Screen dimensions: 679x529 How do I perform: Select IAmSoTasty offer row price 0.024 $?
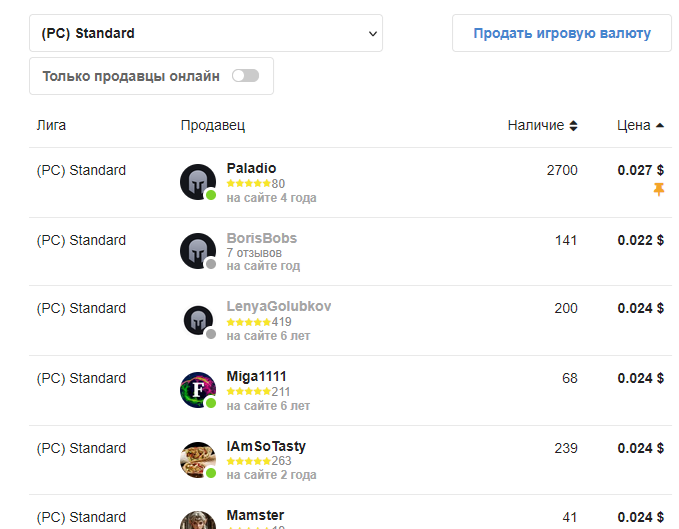(640, 448)
